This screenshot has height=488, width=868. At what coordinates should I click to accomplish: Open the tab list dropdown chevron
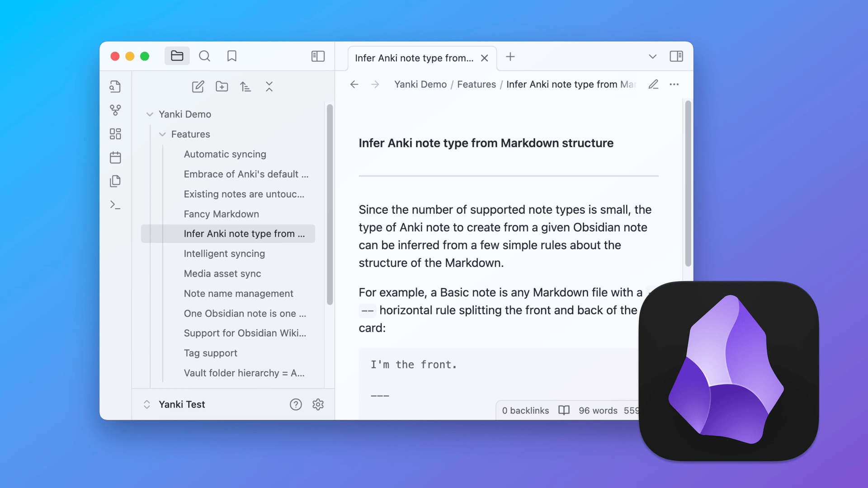point(652,56)
